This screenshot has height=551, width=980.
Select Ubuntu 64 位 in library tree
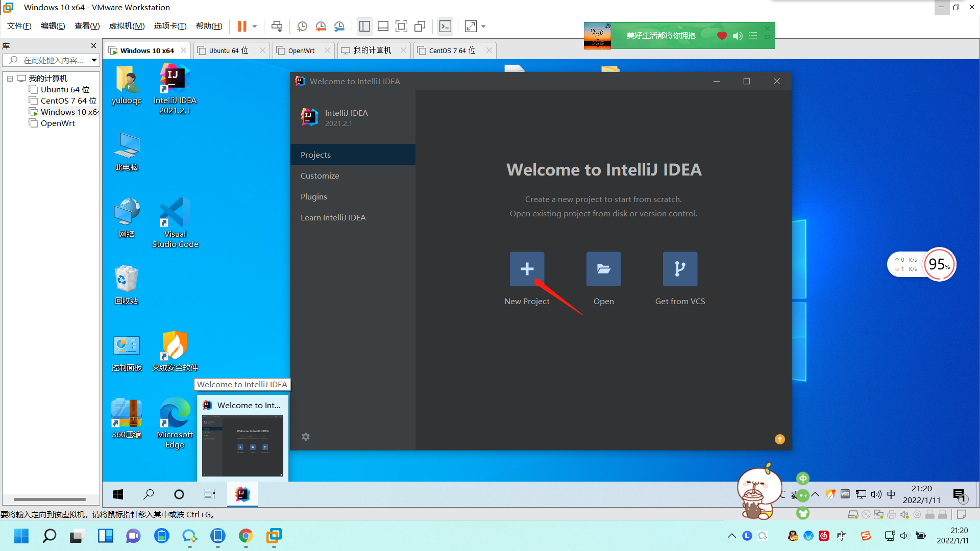59,90
